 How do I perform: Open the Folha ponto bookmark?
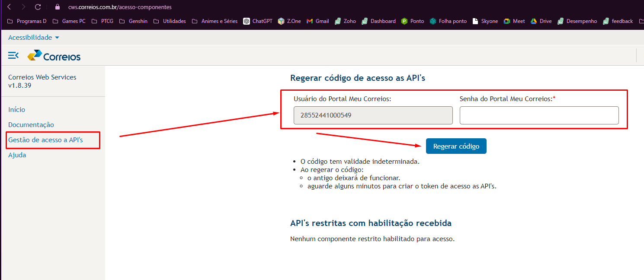[448, 21]
